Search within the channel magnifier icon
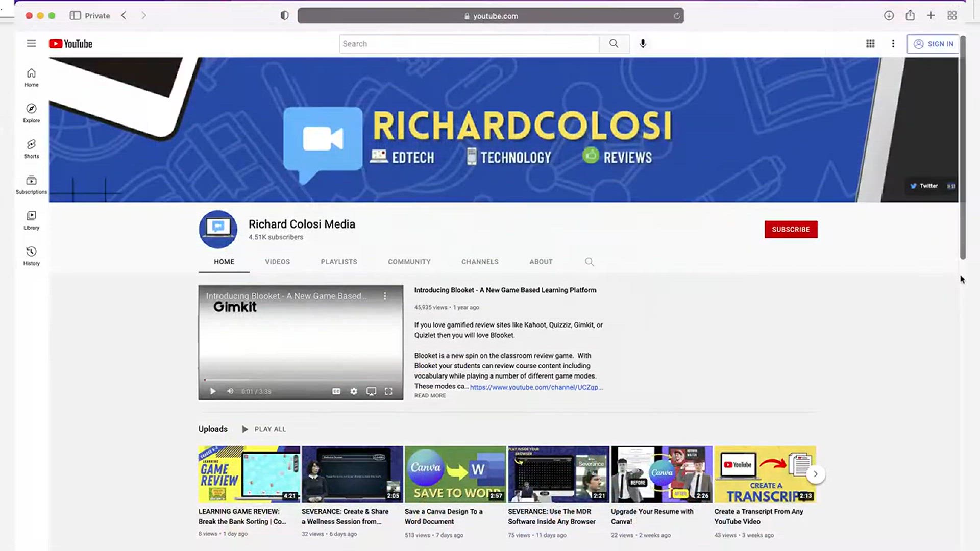The image size is (980, 551). coord(589,262)
